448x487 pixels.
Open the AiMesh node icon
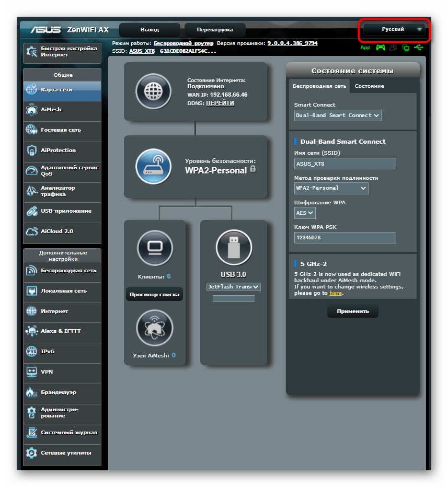[x=154, y=328]
